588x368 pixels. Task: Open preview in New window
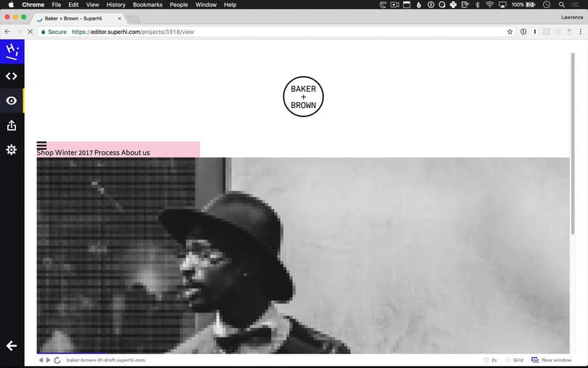pyautogui.click(x=551, y=360)
